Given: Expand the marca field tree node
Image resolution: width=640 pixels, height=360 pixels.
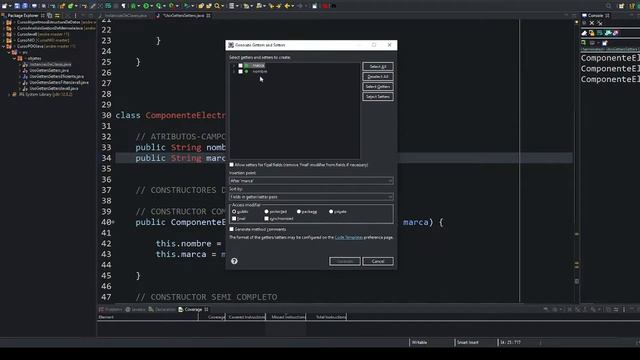Looking at the screenshot, I should point(234,65).
